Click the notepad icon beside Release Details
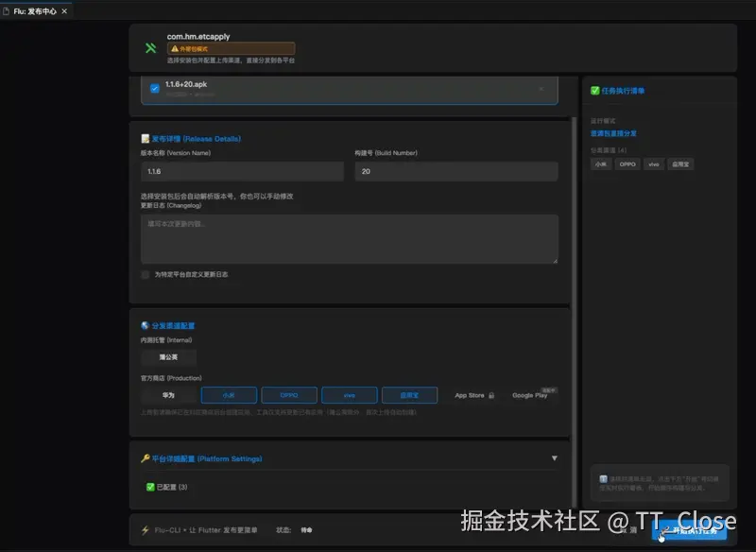 (x=146, y=139)
